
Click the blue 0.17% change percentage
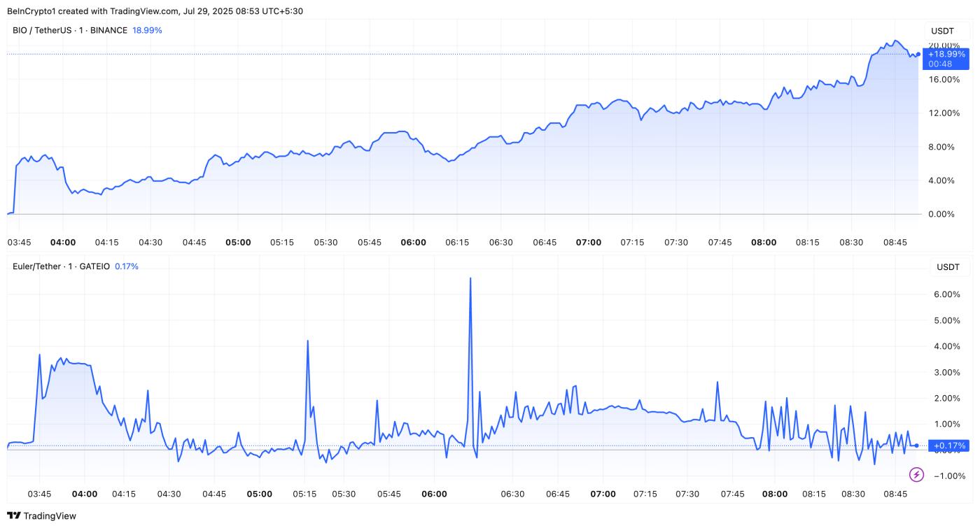(x=127, y=266)
